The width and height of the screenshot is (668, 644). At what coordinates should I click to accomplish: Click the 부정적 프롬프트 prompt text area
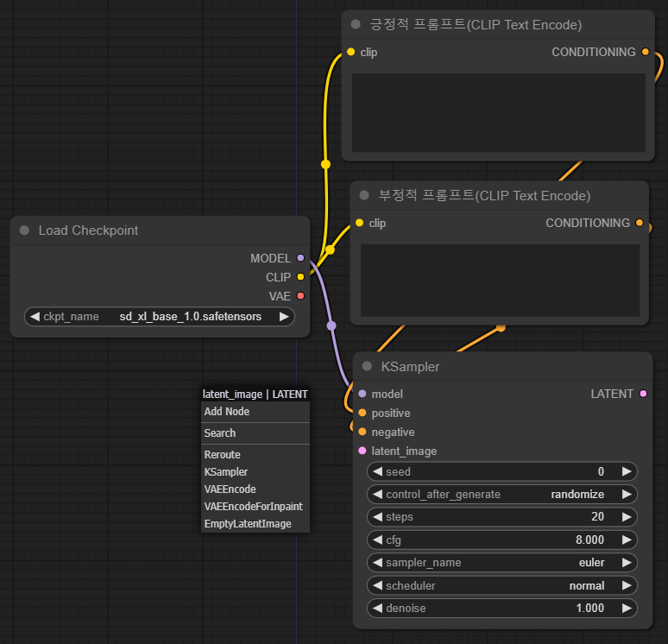(501, 280)
